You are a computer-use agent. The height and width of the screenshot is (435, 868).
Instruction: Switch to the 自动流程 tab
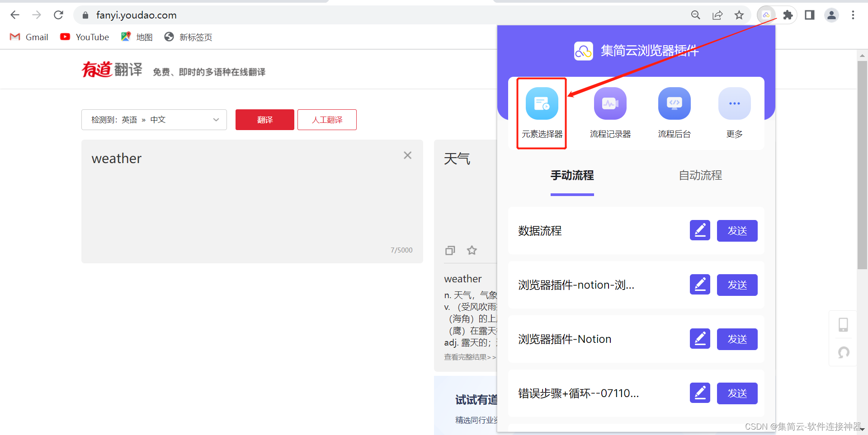(x=700, y=175)
